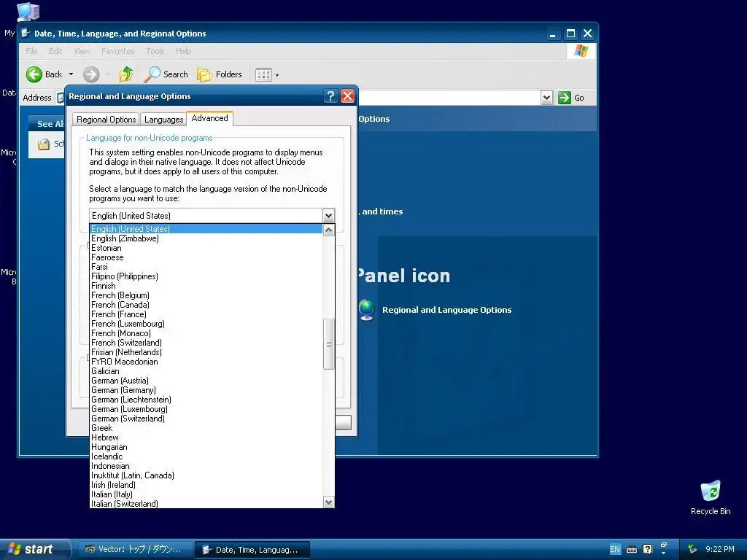
Task: Select Italian (Switzerland) in the list
Action: pyautogui.click(x=206, y=504)
